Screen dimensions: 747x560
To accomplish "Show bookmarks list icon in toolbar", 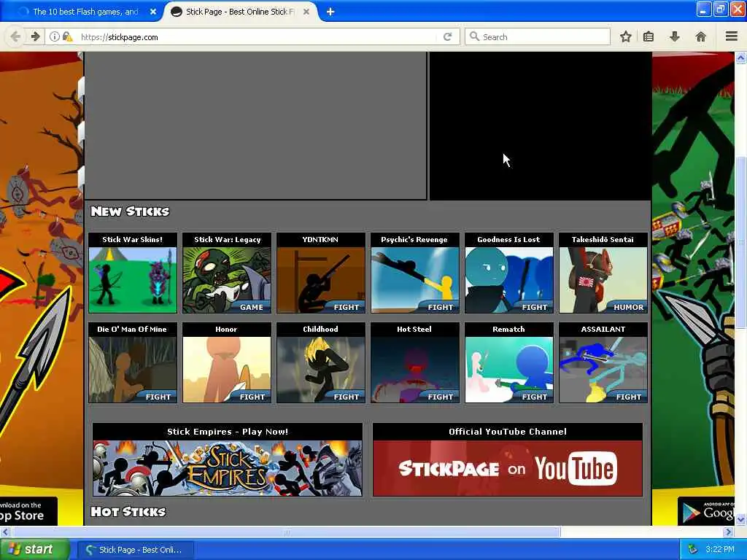I will (649, 36).
